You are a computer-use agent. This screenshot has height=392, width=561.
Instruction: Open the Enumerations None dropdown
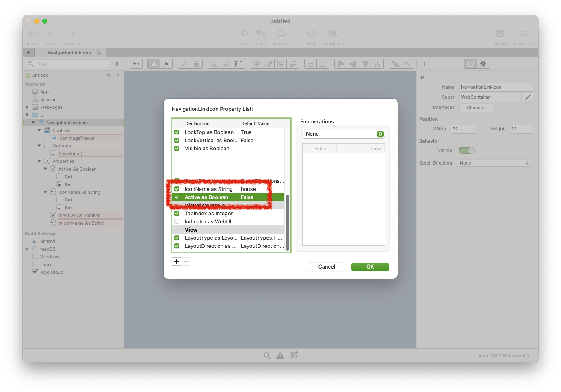(343, 134)
